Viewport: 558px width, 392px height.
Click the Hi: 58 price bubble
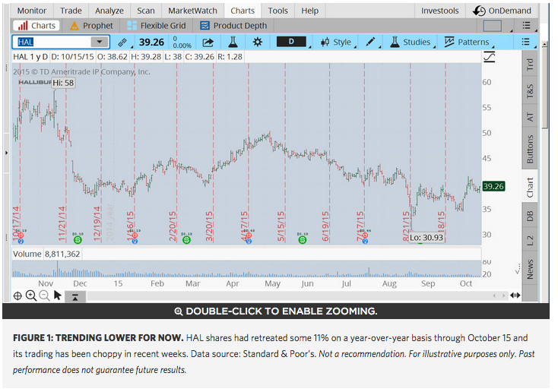[x=63, y=83]
